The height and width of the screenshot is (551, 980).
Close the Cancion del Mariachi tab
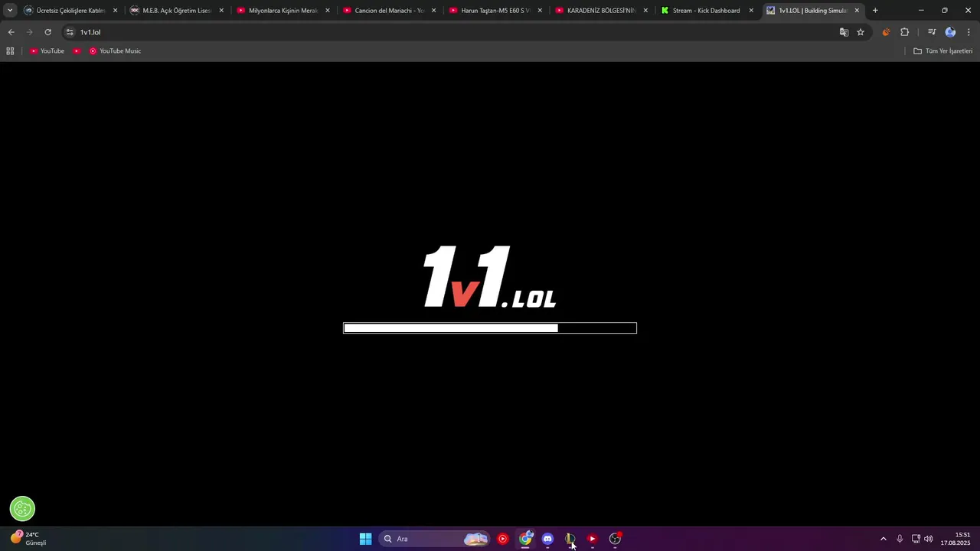point(433,11)
